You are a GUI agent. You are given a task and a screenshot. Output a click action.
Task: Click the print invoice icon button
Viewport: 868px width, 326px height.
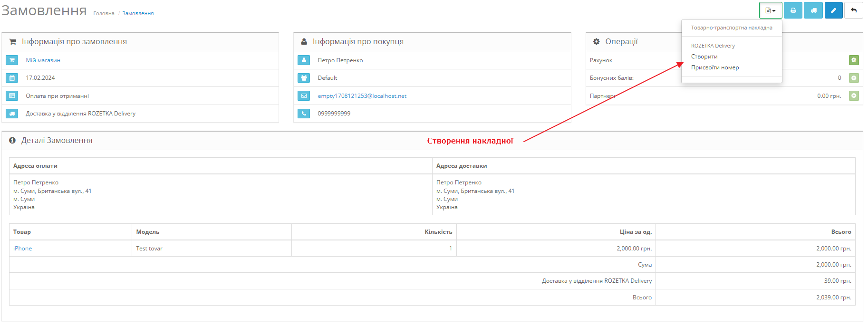pyautogui.click(x=793, y=10)
